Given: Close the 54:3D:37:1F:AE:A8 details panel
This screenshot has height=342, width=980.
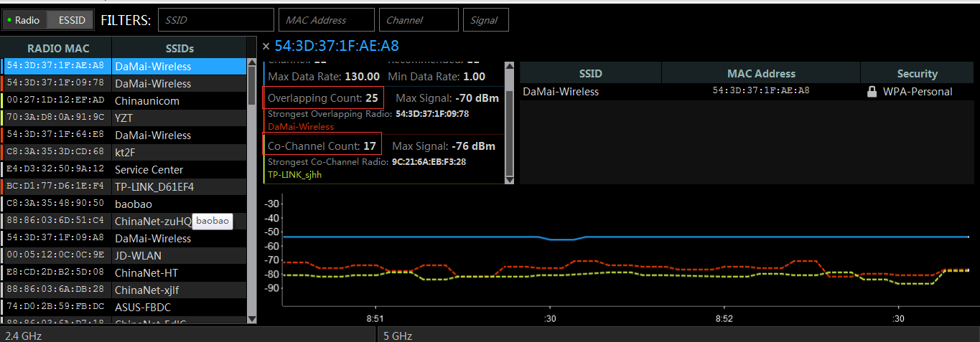Looking at the screenshot, I should (x=266, y=47).
